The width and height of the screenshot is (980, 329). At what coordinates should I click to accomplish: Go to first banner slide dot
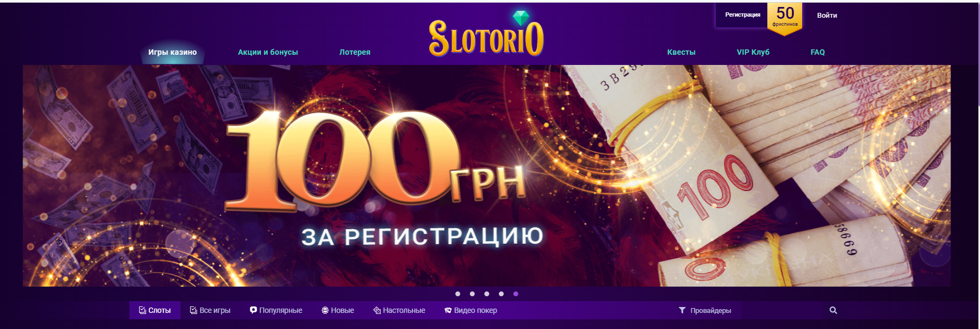(458, 294)
